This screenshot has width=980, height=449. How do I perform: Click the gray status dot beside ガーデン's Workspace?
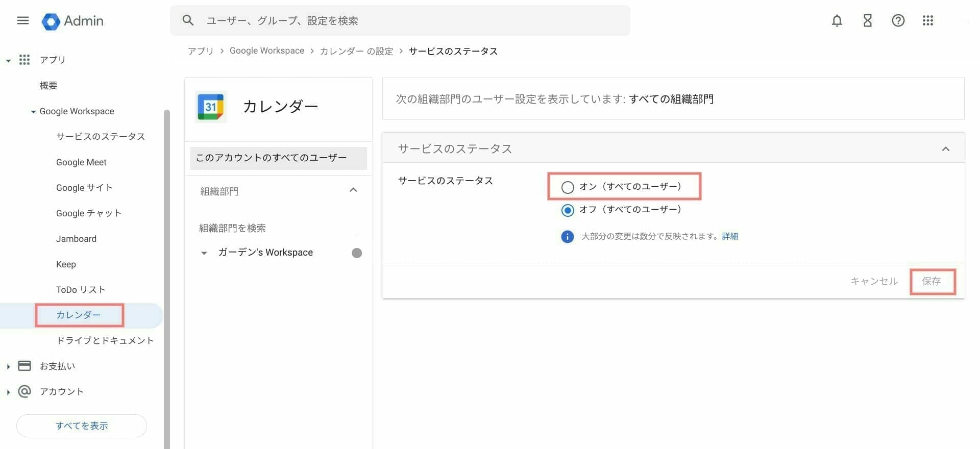[x=357, y=253]
